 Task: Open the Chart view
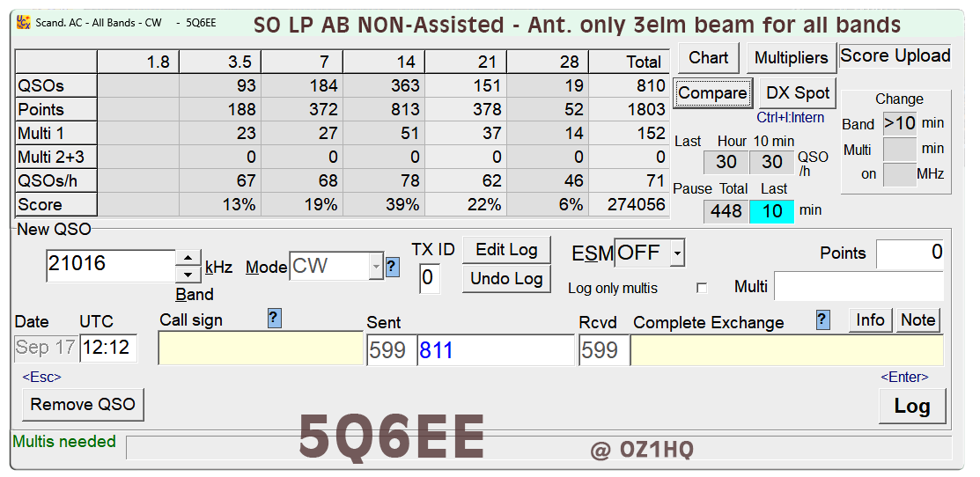point(708,58)
